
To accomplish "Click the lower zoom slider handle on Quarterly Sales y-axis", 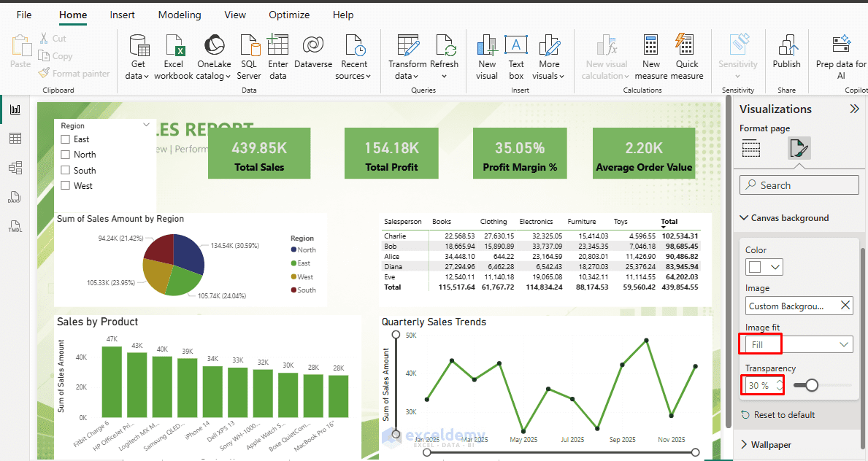I will click(396, 435).
